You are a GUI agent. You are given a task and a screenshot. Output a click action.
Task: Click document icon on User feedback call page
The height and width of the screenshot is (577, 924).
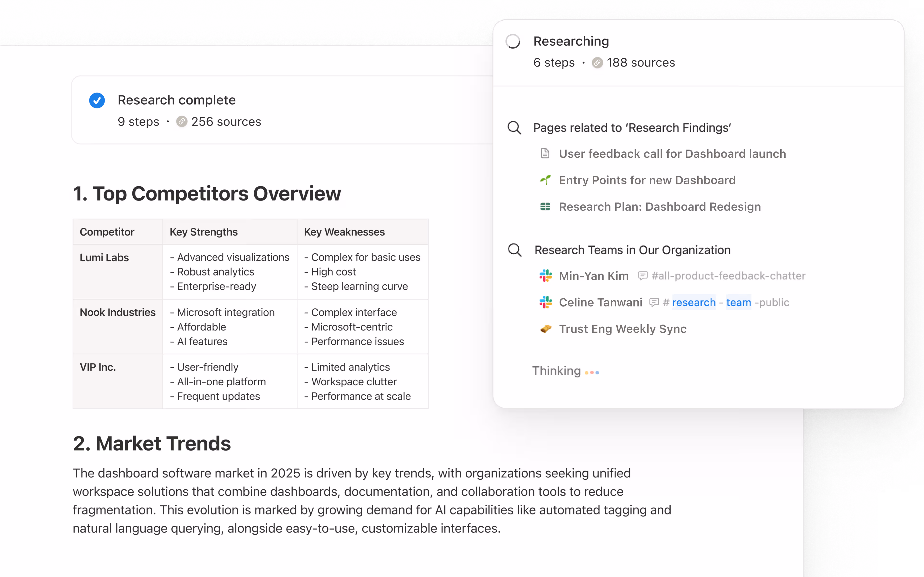pos(545,153)
